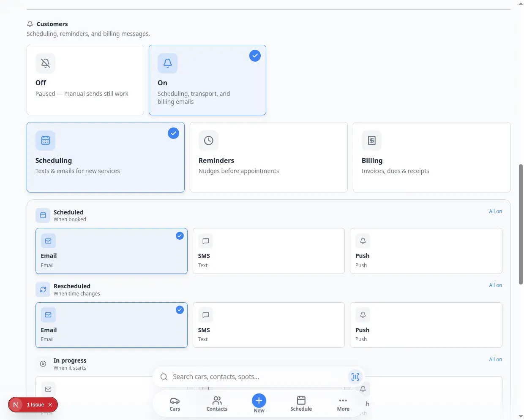Screen dimensions: 524x420
Task: Click the speech bubble icon in Rescheduled SMS
Action: [x=206, y=315]
